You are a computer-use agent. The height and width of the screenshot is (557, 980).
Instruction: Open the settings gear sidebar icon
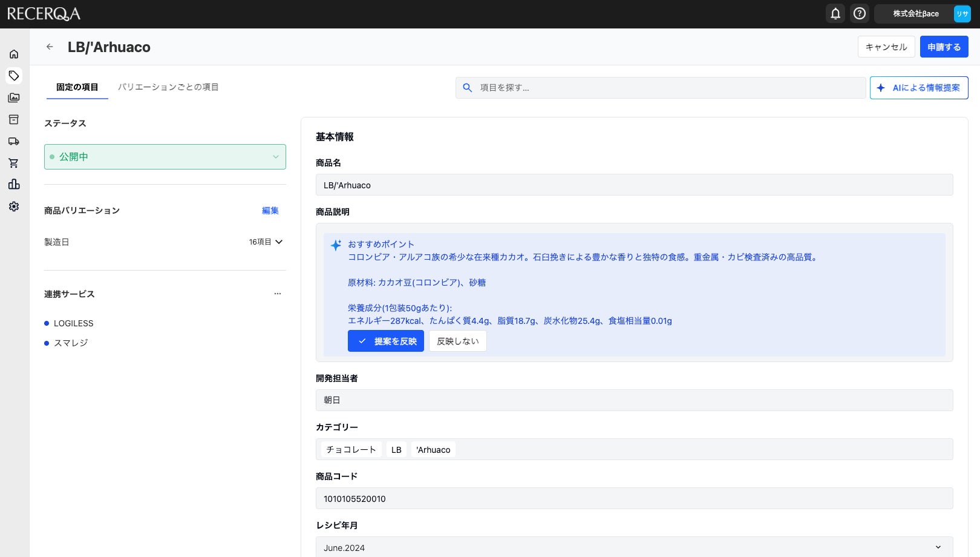pyautogui.click(x=14, y=206)
